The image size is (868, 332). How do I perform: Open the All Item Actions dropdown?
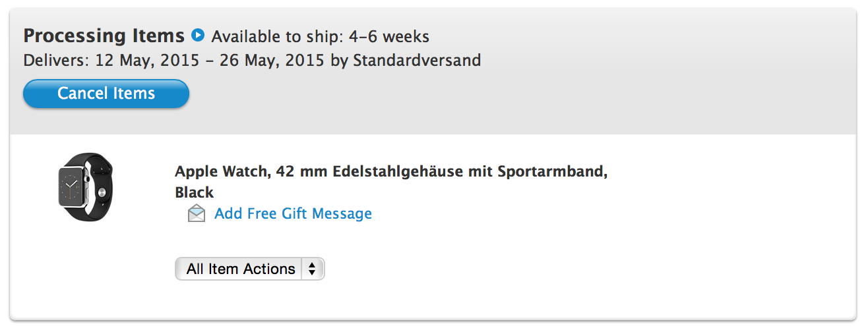coord(249,269)
